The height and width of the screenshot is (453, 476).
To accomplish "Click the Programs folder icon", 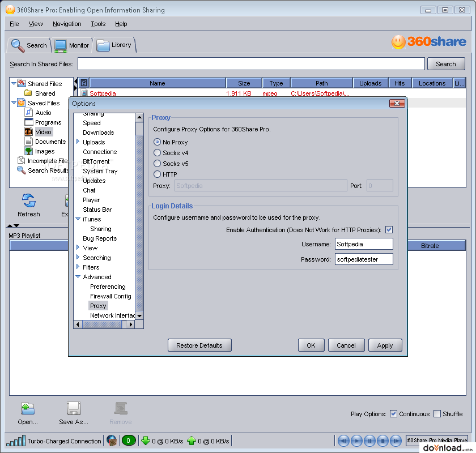I will pos(28,122).
